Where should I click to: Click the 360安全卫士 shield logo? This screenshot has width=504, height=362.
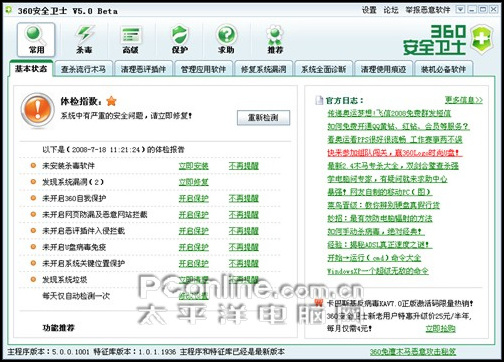[x=481, y=40]
